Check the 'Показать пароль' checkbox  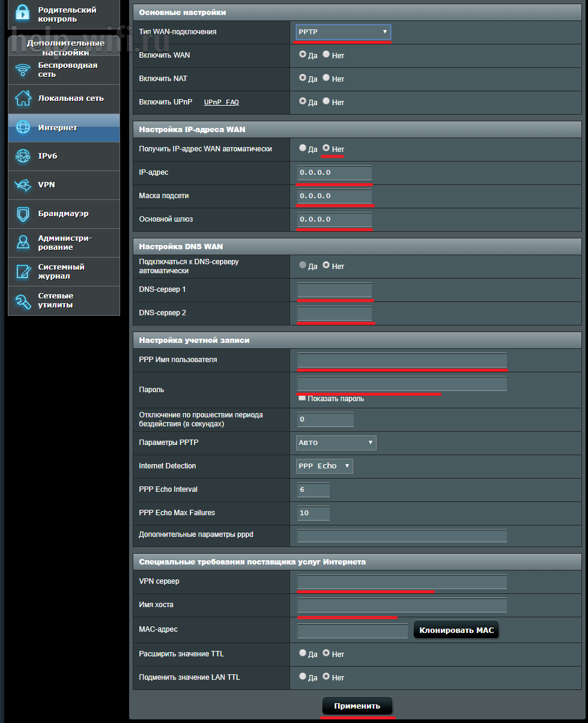click(x=302, y=398)
